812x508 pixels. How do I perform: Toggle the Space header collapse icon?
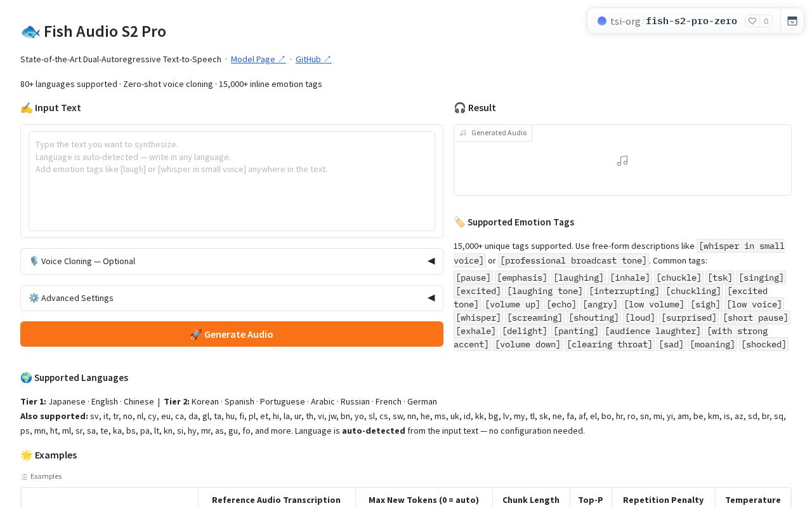tap(792, 21)
